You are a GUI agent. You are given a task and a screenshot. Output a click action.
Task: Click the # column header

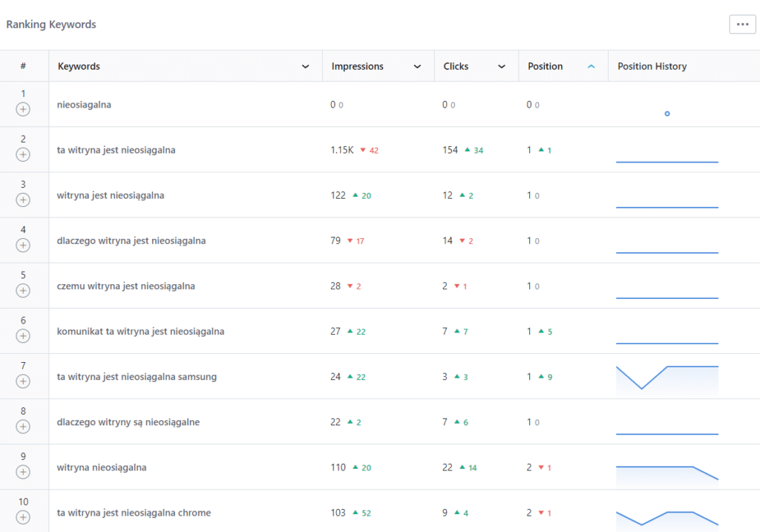pos(23,67)
